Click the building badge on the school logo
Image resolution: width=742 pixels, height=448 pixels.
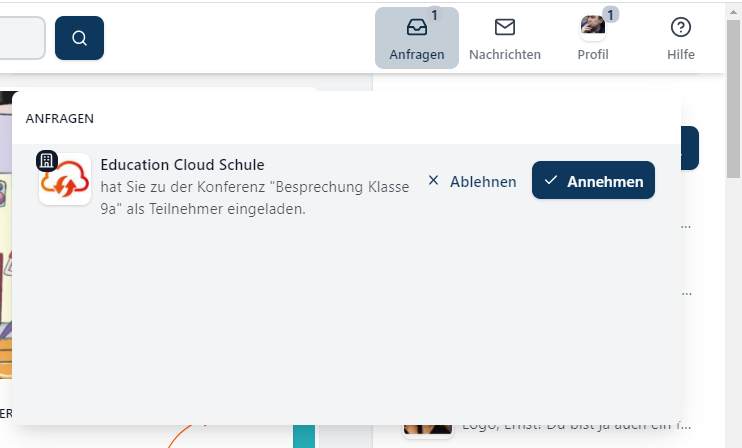coord(46,160)
